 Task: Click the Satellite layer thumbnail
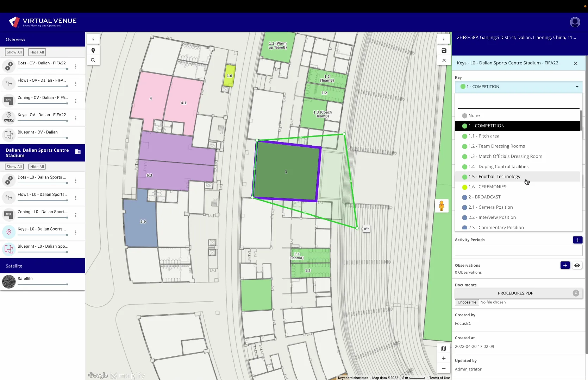pyautogui.click(x=9, y=282)
